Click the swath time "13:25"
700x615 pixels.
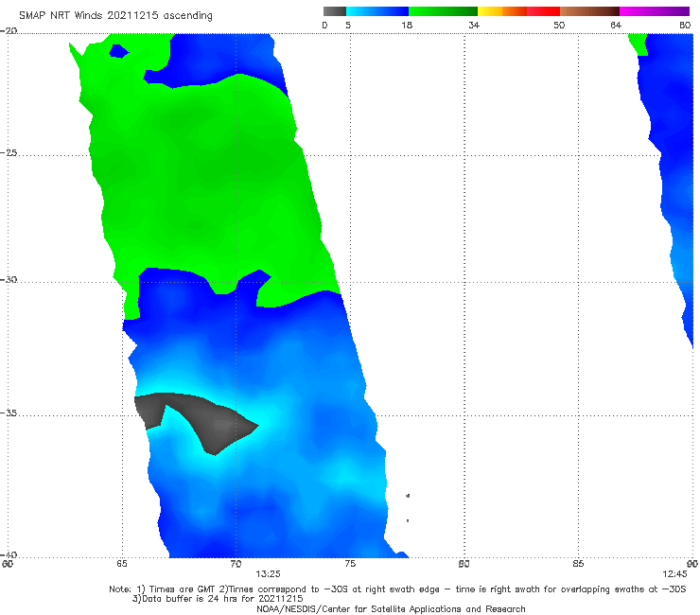click(x=268, y=574)
